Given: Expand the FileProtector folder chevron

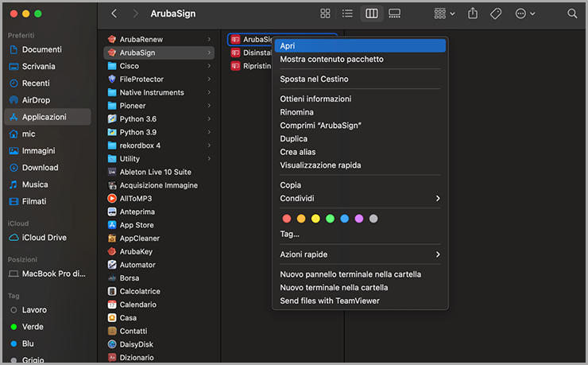Looking at the screenshot, I should [209, 80].
